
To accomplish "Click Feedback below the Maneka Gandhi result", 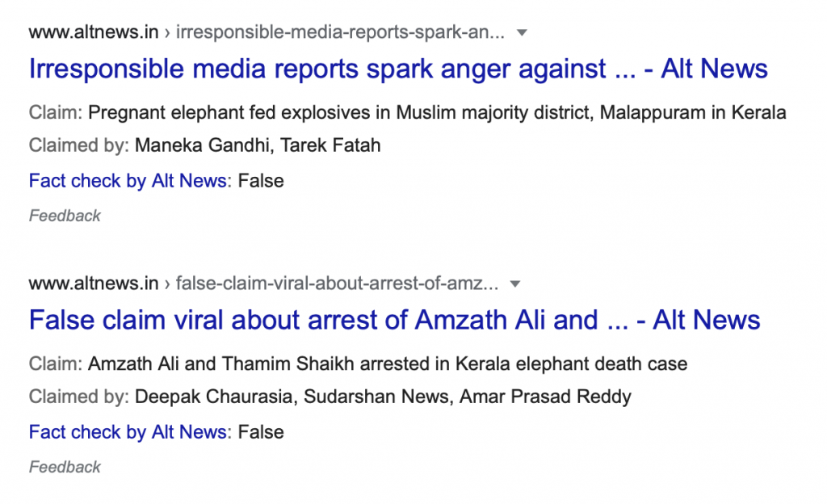I will point(65,216).
